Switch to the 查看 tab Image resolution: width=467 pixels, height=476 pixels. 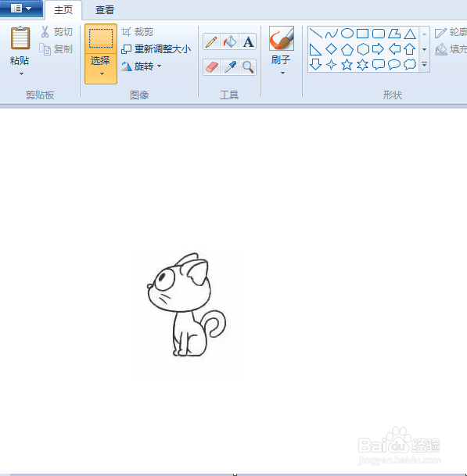pyautogui.click(x=105, y=9)
